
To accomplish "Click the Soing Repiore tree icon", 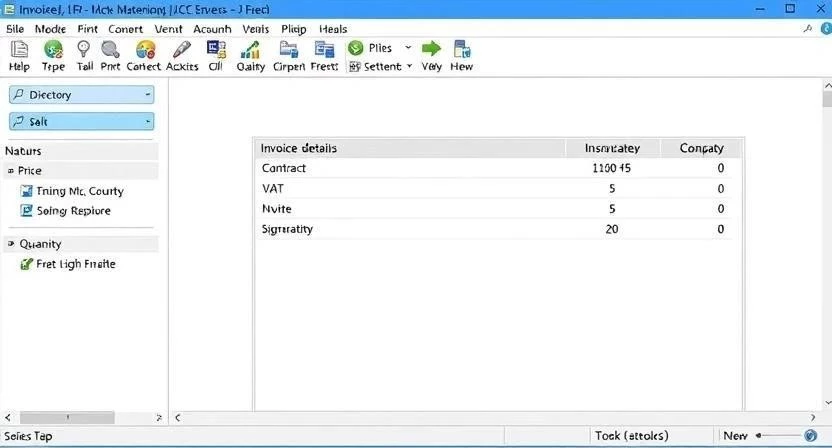I will pos(26,211).
